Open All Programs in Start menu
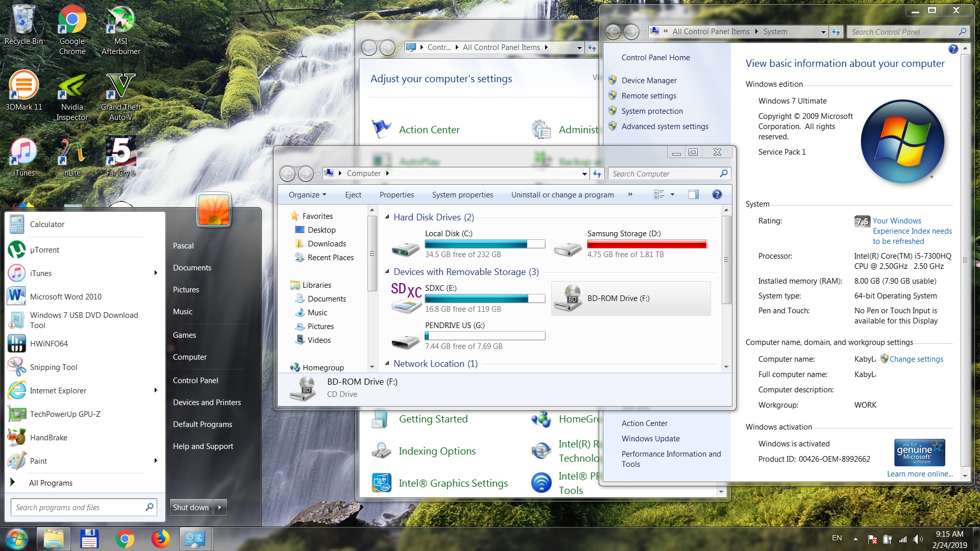The image size is (980, 551). [51, 483]
